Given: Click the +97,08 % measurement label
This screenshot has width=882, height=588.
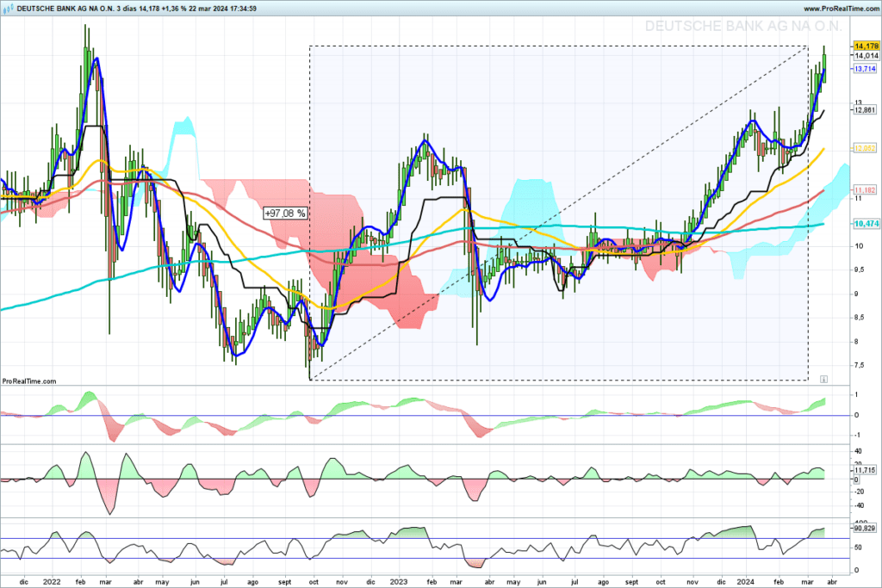Looking at the screenshot, I should click(x=286, y=214).
